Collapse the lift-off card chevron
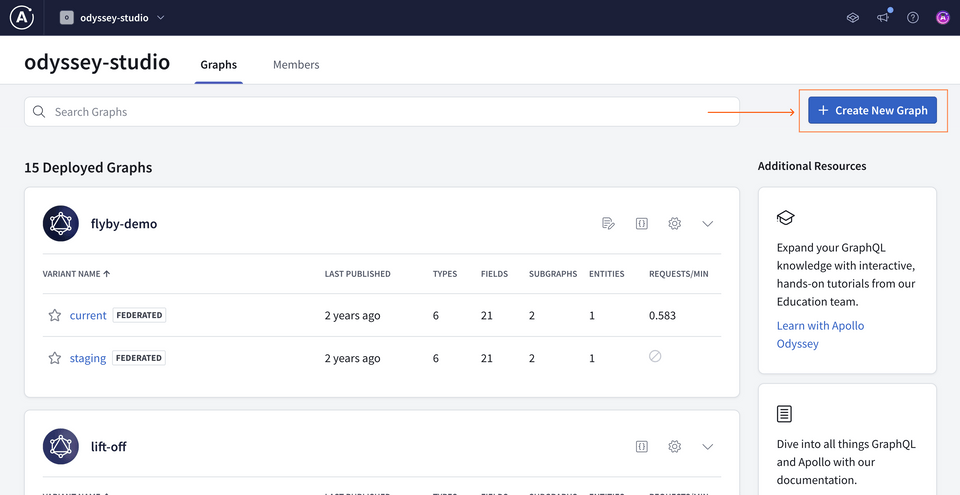This screenshot has width=960, height=495. (x=708, y=447)
